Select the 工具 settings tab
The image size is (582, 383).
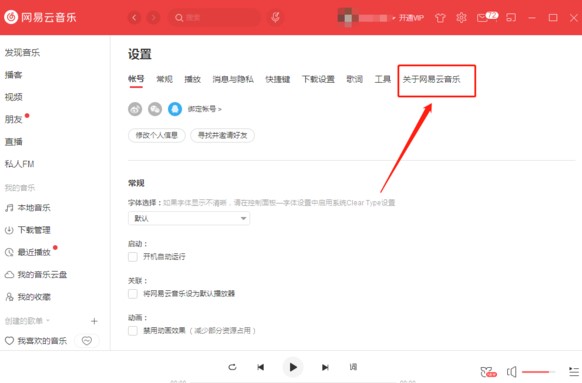coord(383,79)
